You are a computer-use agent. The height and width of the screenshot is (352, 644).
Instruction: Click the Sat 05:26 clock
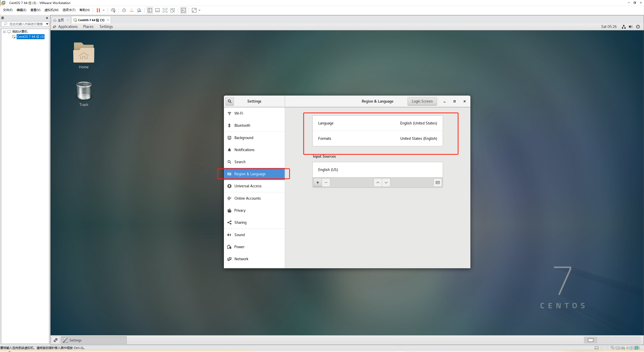[609, 27]
